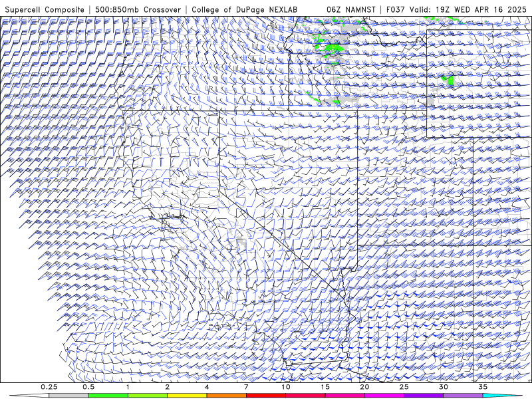Click the '2' color scale label

pos(168,387)
